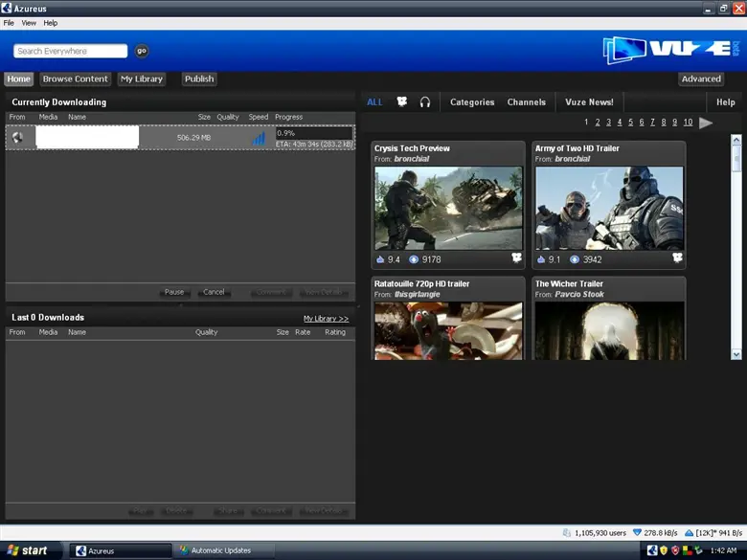Click the next page arrow icon

706,123
